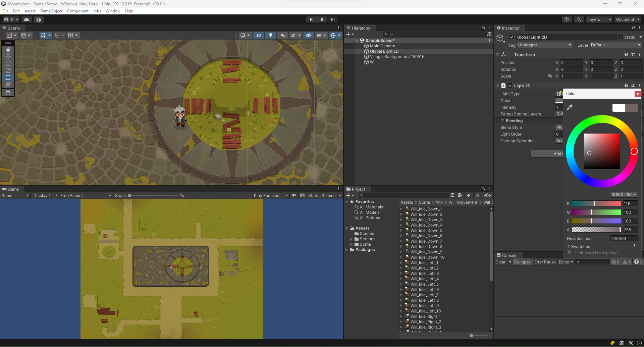Open the global search magnifier icon
Image resolution: width=644 pixels, height=347 pixels.
[x=579, y=19]
